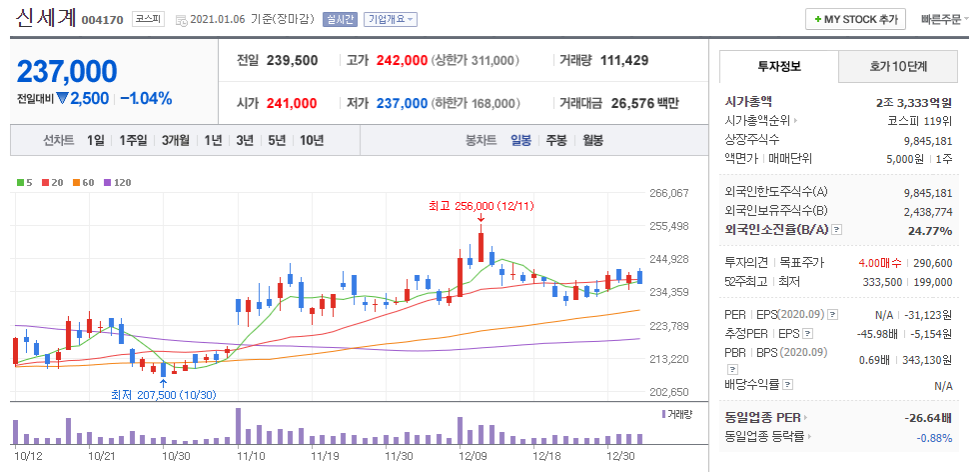This screenshot has height=472, width=980.
Task: Select the 3개월 line chart
Action: 175,140
